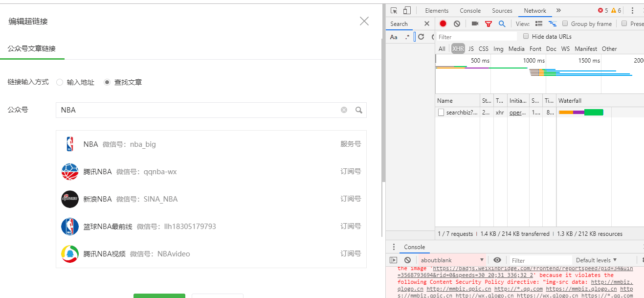Filter requests by Img
644x298 pixels.
click(x=498, y=49)
